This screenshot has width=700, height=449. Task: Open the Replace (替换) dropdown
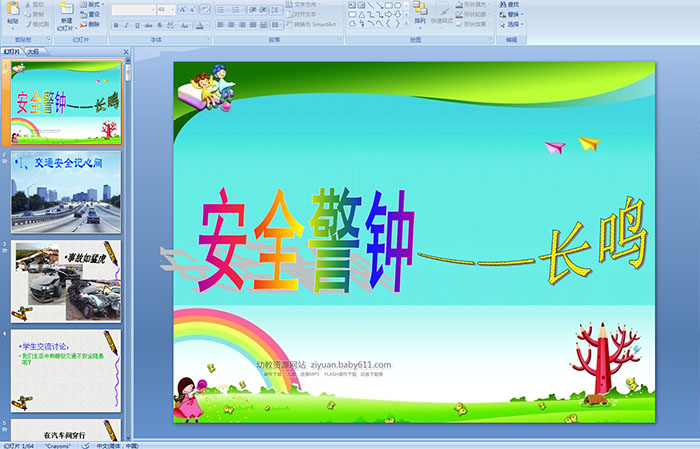click(x=512, y=14)
